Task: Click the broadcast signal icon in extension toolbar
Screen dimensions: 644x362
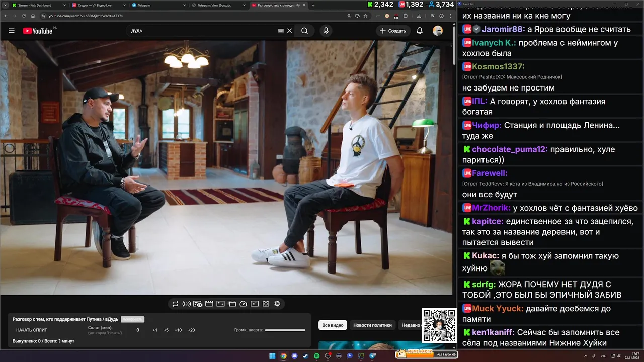Action: click(x=186, y=304)
